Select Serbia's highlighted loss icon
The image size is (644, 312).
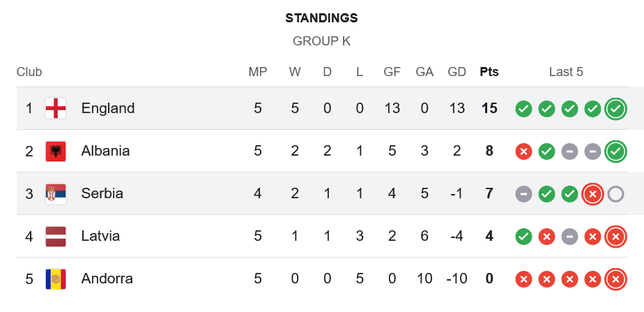tap(592, 194)
